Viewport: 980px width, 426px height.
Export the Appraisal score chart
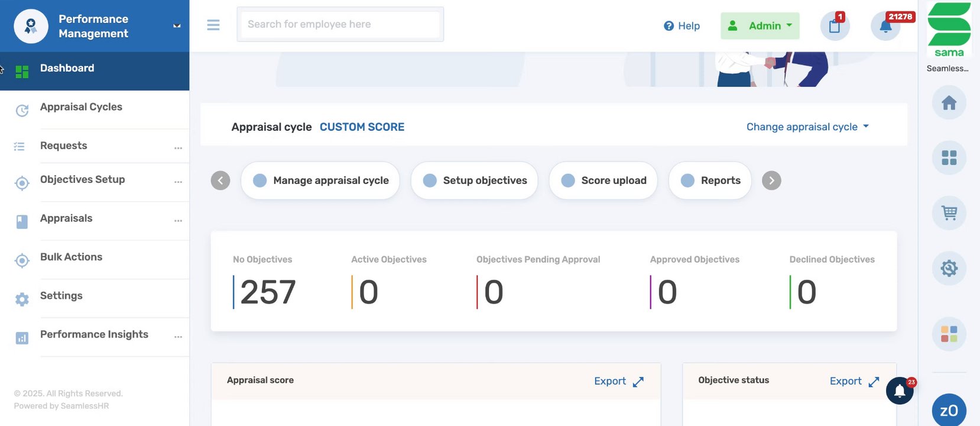click(x=618, y=382)
